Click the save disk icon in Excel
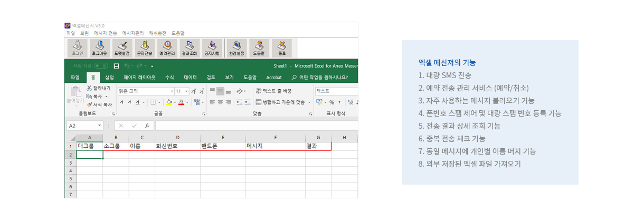The height and width of the screenshot is (220, 644). (x=116, y=66)
